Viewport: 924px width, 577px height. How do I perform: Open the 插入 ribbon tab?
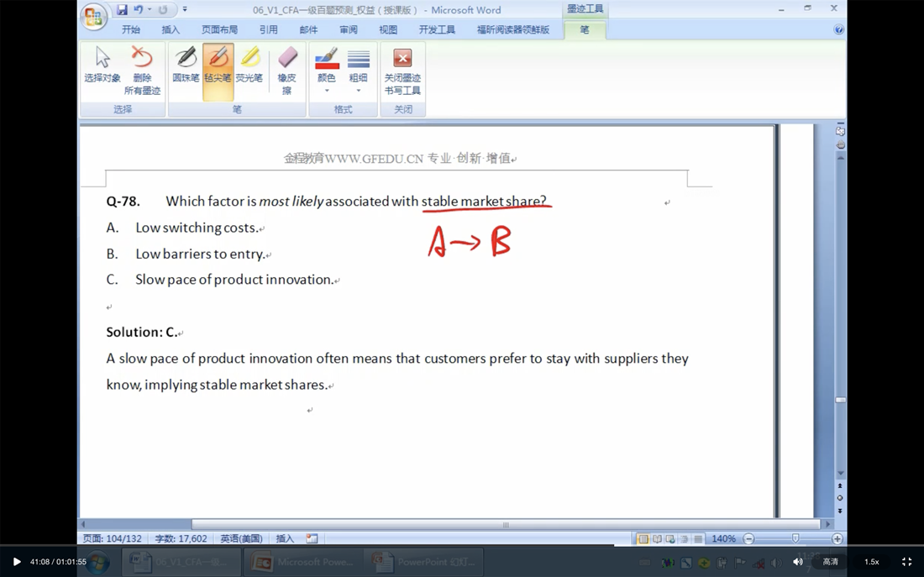tap(171, 29)
